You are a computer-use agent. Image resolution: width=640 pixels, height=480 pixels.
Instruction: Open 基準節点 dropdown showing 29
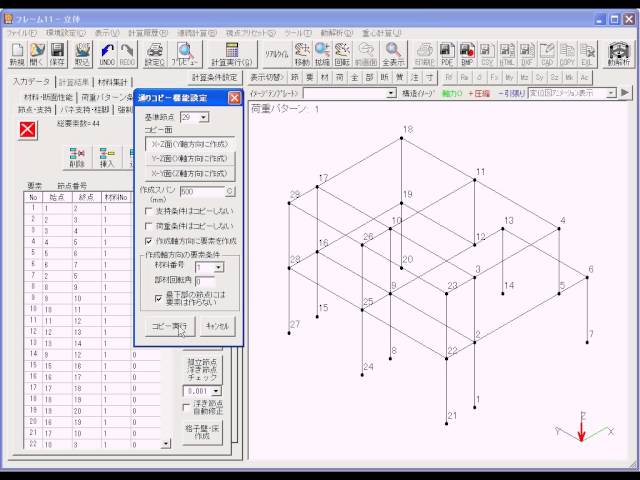coord(203,118)
